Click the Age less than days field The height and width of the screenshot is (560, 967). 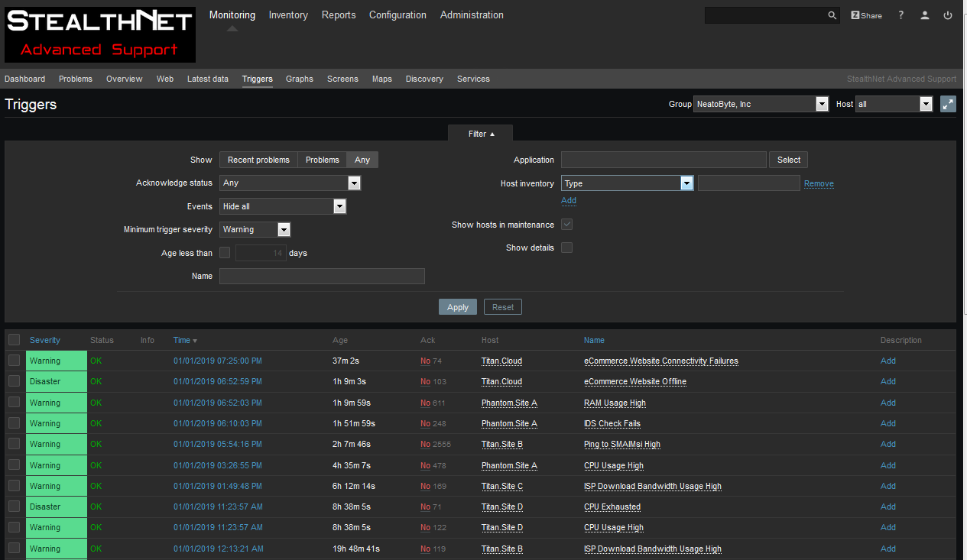pos(261,253)
